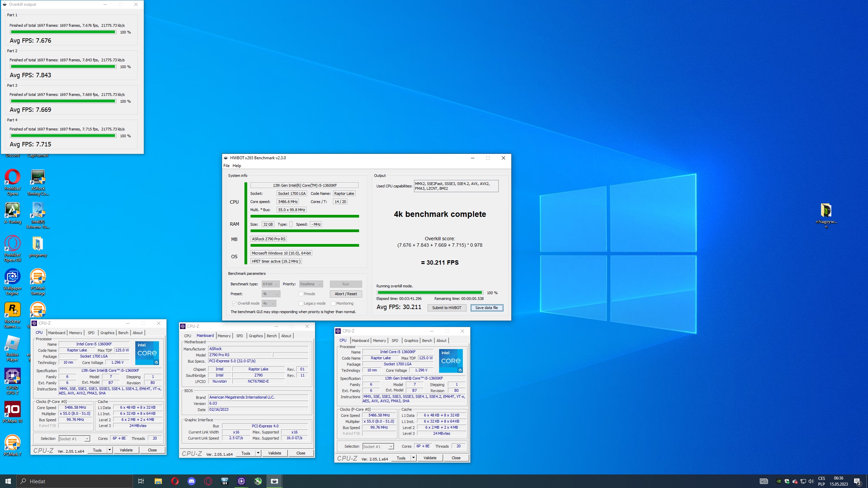Image resolution: width=868 pixels, height=488 pixels.
Task: Open PCMark Vantage desktop icon
Action: (x=38, y=282)
